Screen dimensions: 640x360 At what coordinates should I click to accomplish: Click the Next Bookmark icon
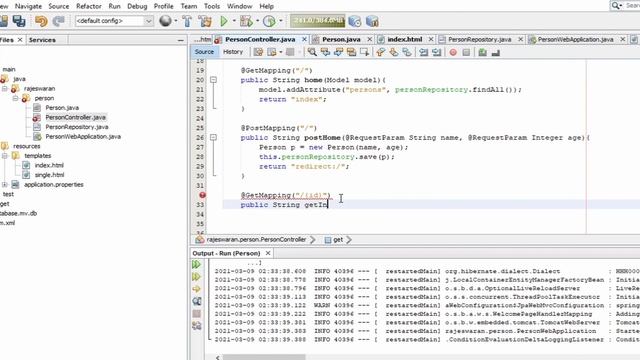pos(394,52)
